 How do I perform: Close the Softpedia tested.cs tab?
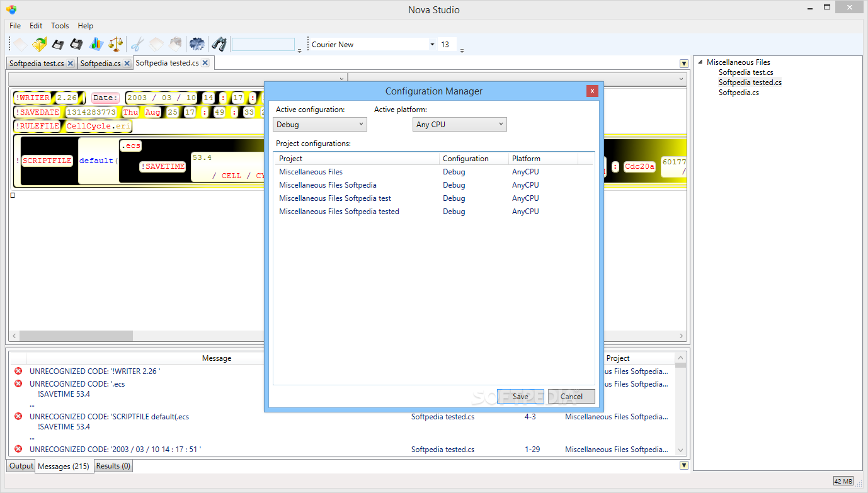pyautogui.click(x=205, y=63)
